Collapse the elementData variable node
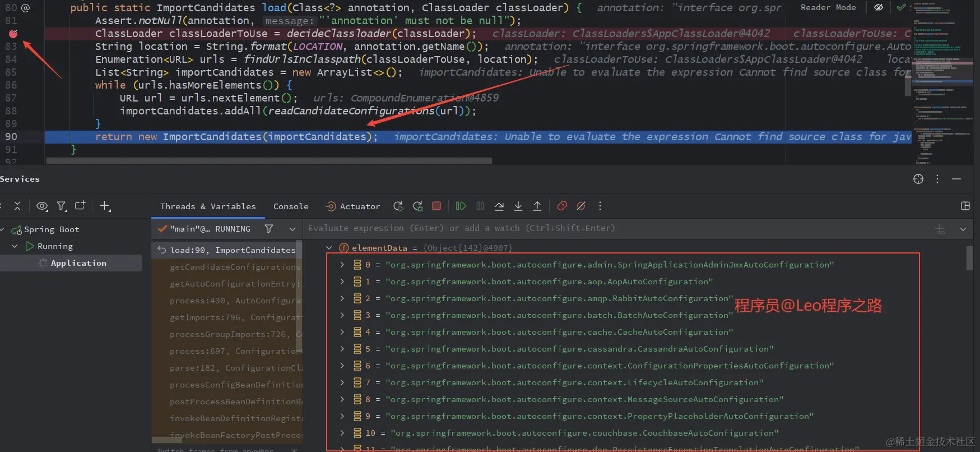 point(329,248)
